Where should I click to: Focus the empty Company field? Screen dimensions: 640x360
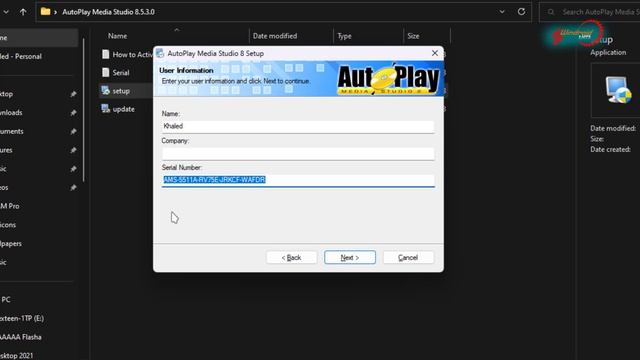(x=298, y=153)
